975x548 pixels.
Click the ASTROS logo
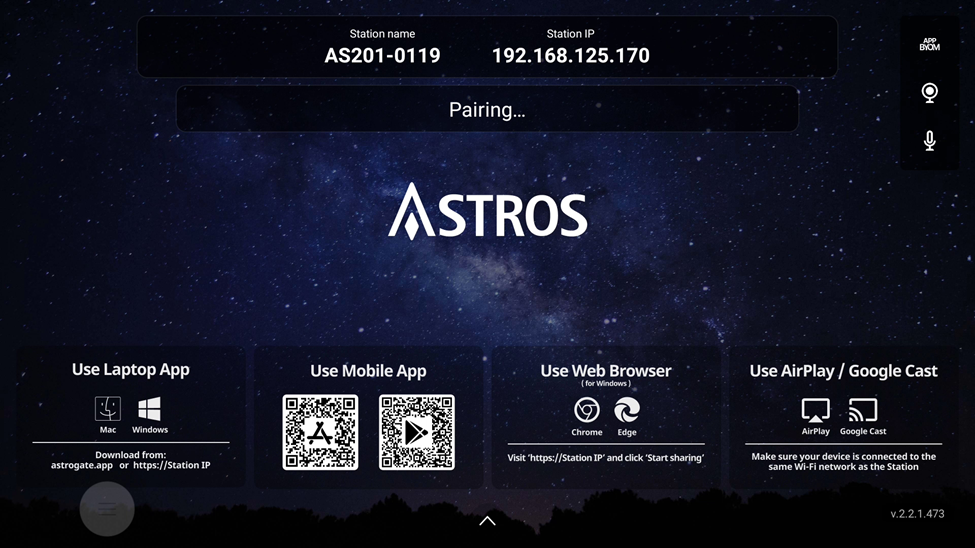487,211
